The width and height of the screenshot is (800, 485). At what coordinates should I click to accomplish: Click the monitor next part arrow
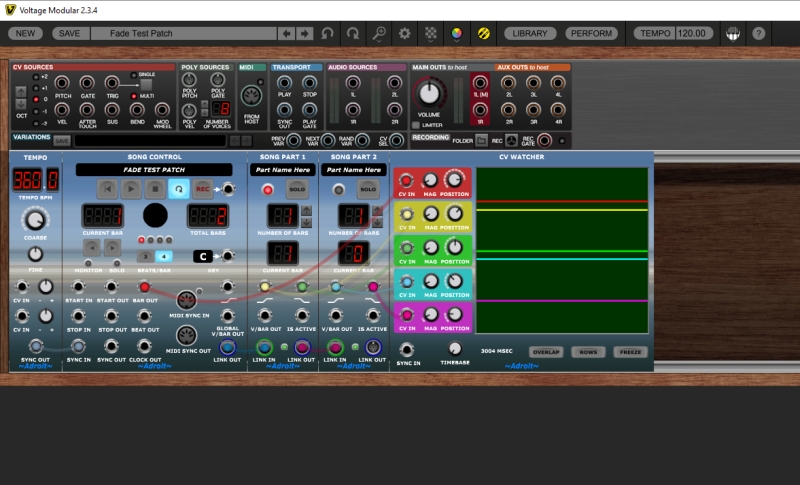point(112,248)
